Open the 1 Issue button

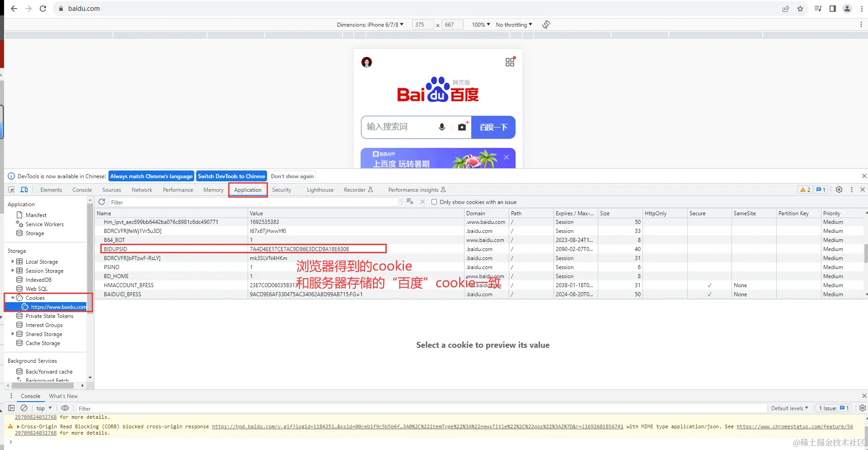coord(834,408)
